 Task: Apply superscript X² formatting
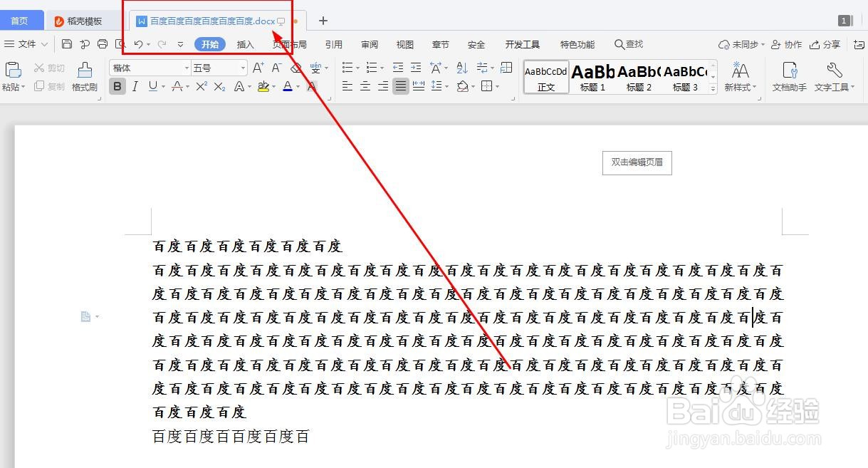point(202,86)
